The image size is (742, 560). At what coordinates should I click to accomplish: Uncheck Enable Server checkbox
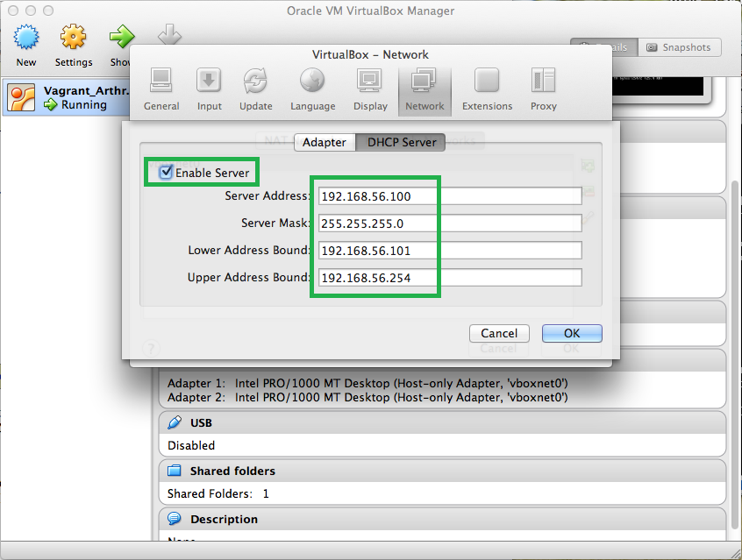(x=166, y=172)
